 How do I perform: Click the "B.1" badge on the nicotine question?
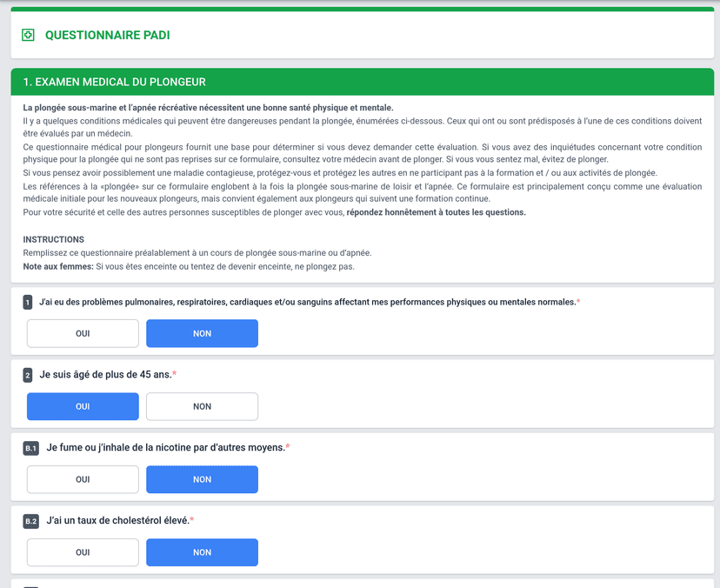tap(30, 448)
